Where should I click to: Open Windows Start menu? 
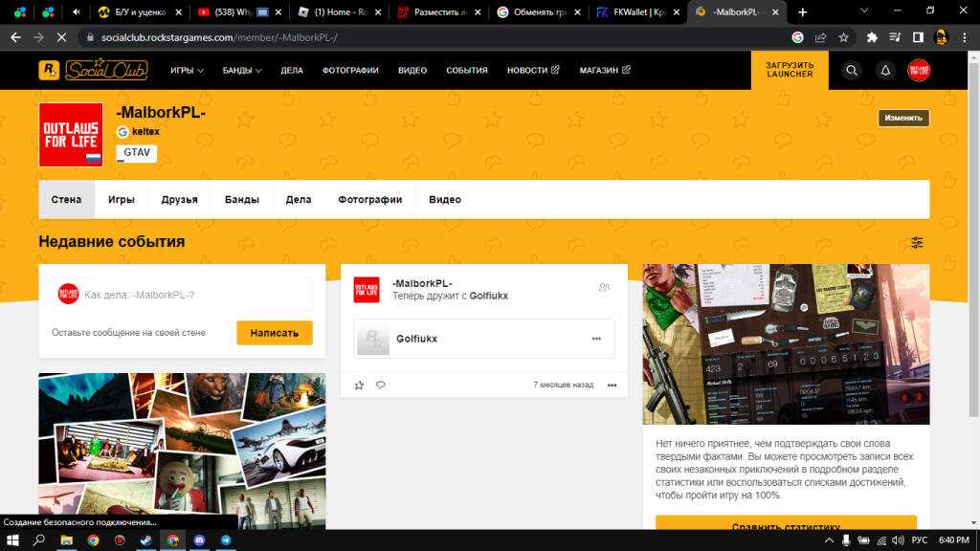pos(12,540)
